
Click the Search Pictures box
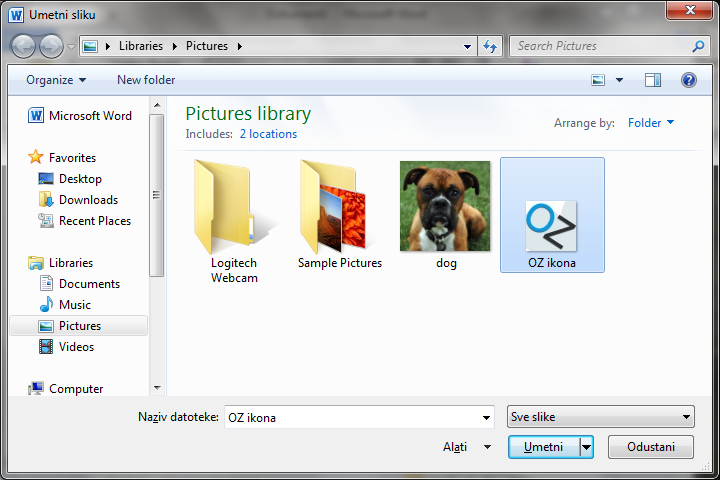[x=600, y=46]
